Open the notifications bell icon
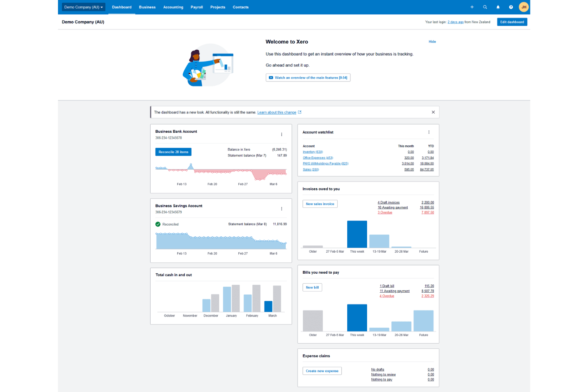This screenshot has height=392, width=588. point(498,7)
